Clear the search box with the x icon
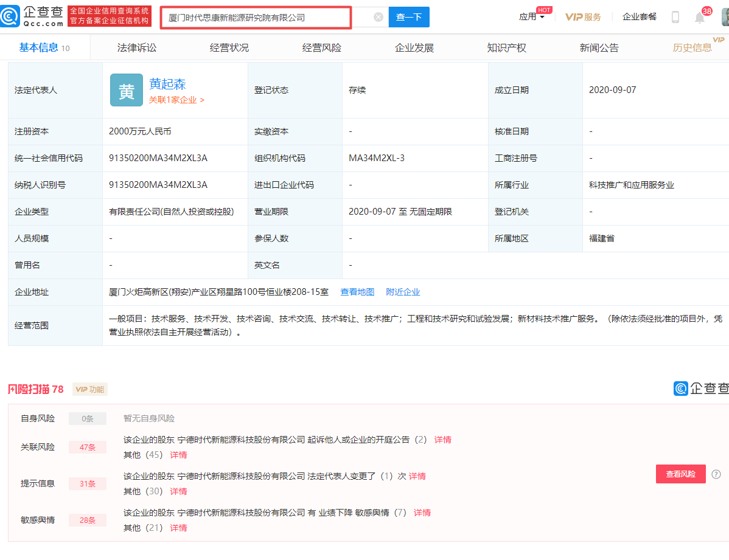Viewport: 729px width, 560px height. click(x=380, y=17)
